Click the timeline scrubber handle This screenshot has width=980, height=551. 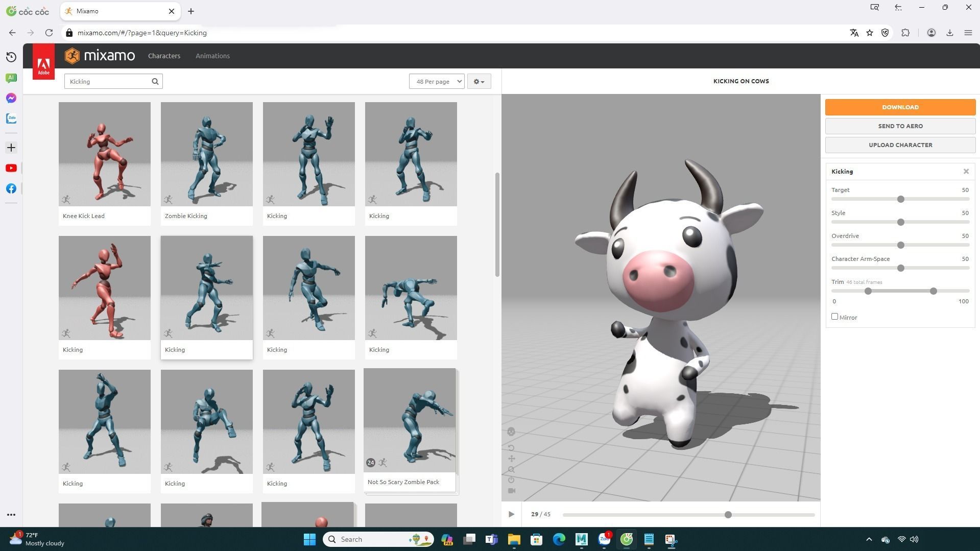coord(728,514)
